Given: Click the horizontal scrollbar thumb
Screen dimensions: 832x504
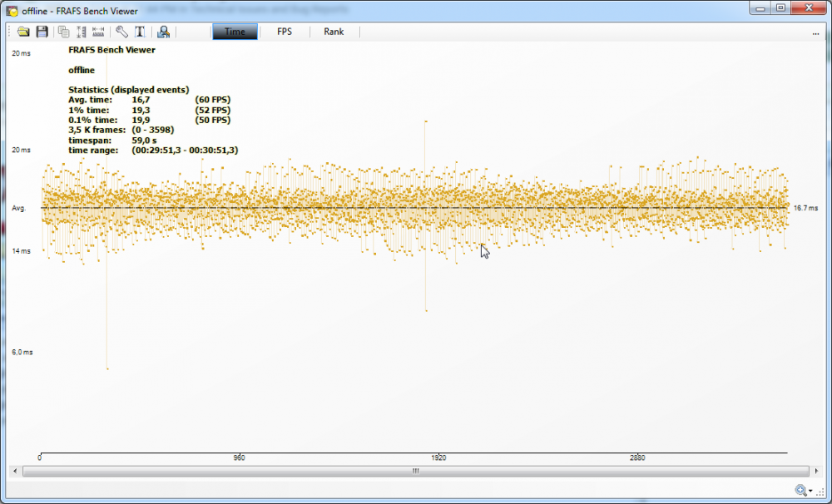Looking at the screenshot, I should click(414, 471).
